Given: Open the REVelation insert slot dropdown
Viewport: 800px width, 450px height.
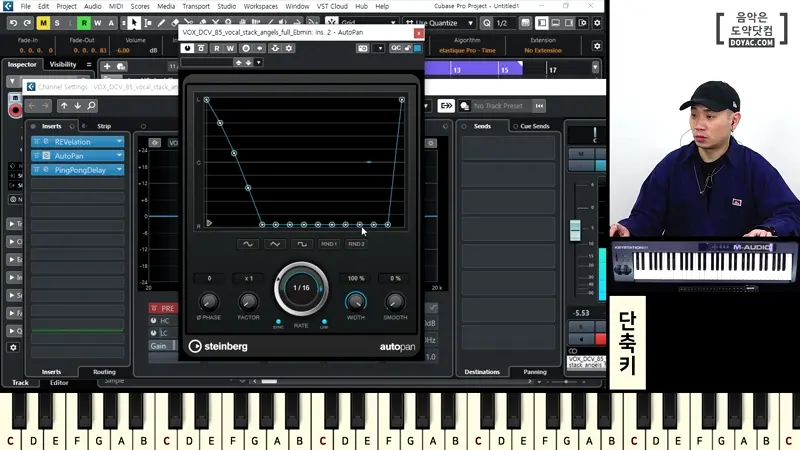Looking at the screenshot, I should click(x=119, y=142).
